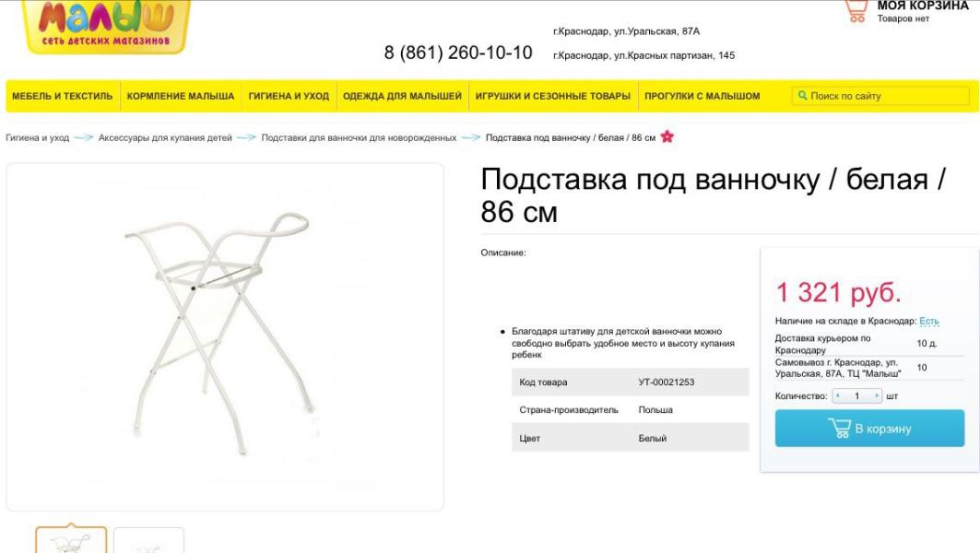Click the Есть stock availability link
This screenshot has width=980, height=553.
928,321
